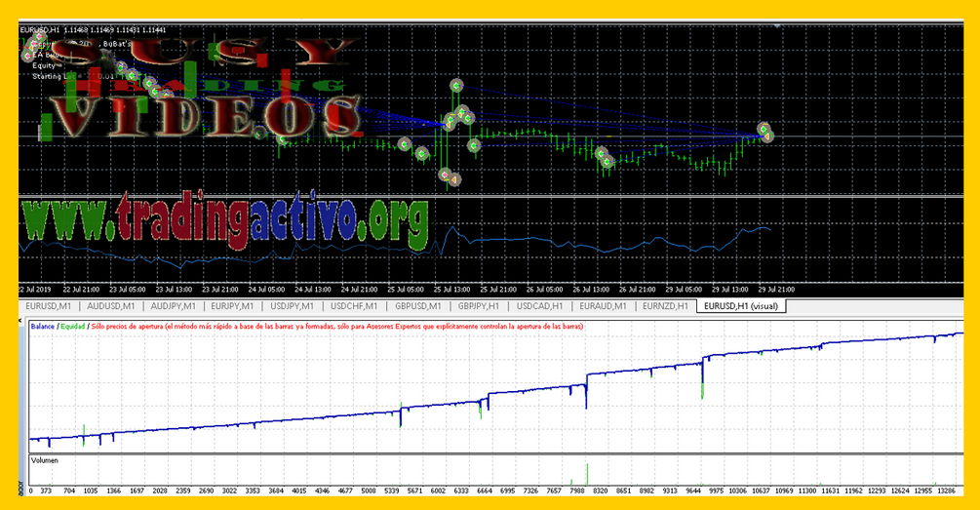980x510 pixels.
Task: Switch to the EURJPY,M1 chart tab
Action: pyautogui.click(x=232, y=306)
